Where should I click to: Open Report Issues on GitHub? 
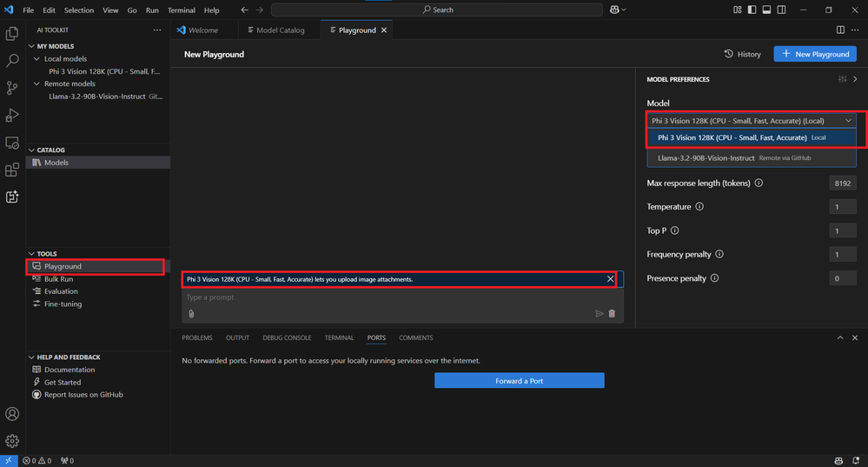click(x=83, y=395)
